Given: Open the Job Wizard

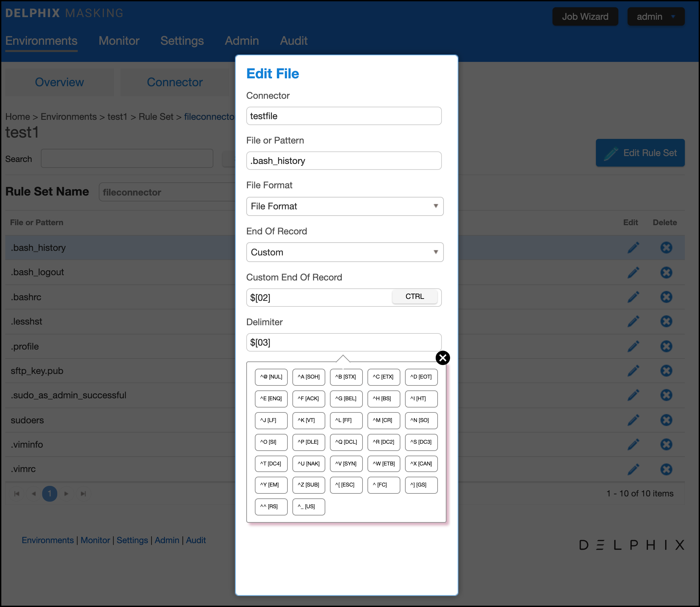Looking at the screenshot, I should click(x=585, y=16).
